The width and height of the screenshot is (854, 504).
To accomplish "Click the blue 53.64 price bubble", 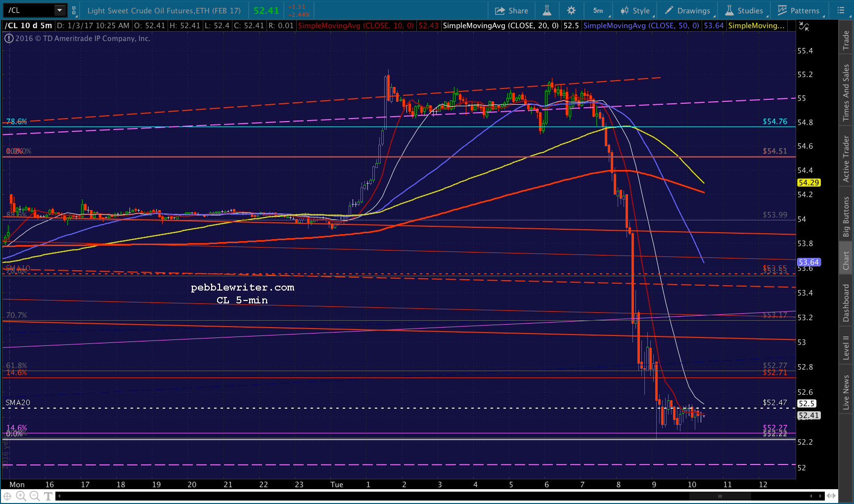I will 809,262.
